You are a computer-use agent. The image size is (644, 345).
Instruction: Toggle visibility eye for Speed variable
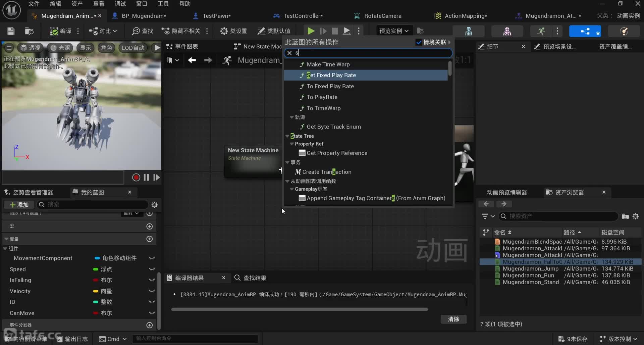152,269
